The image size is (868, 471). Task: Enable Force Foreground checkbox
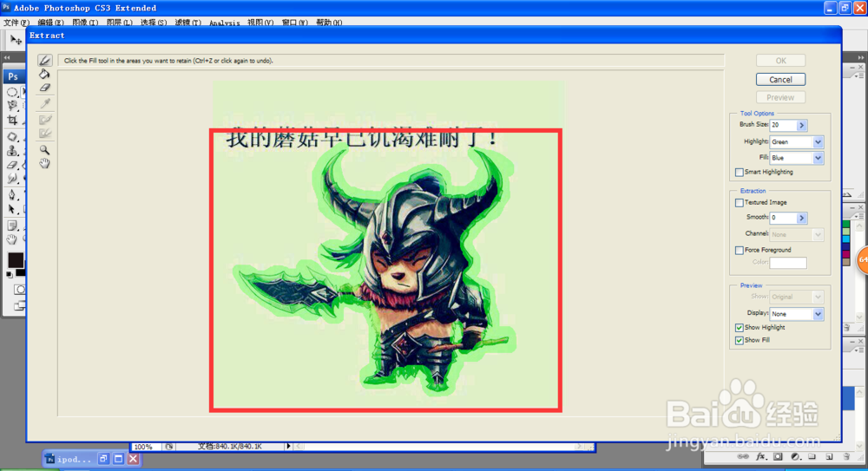point(739,250)
